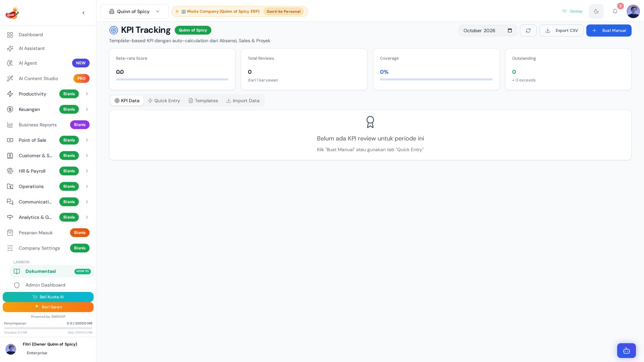Open Business Reports in the sidebar
644x362 pixels.
[48, 125]
